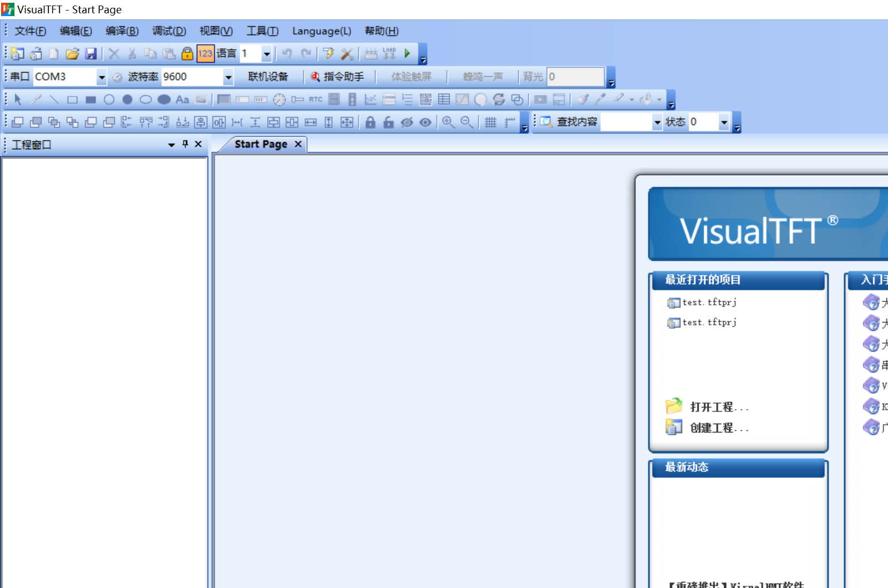
Task: Open the Language(L) menu
Action: [322, 31]
